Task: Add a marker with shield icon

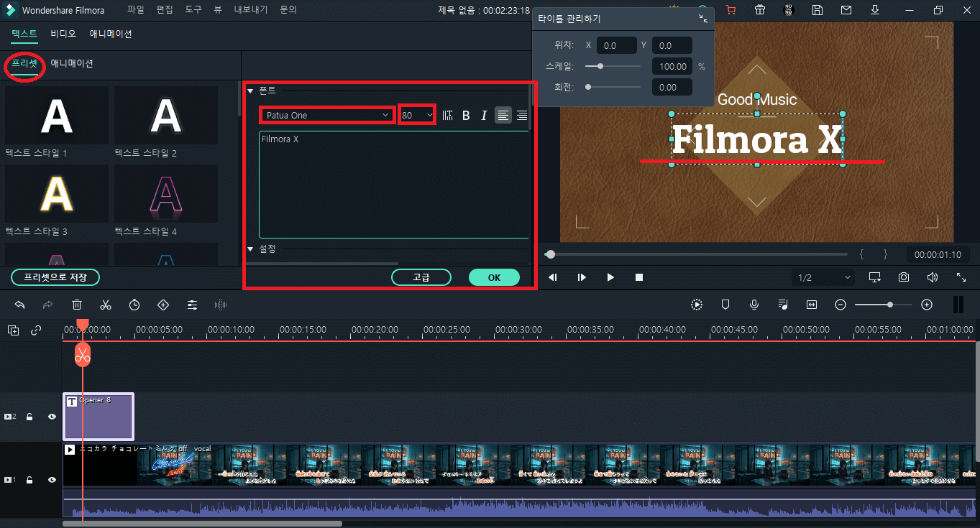Action: [x=725, y=305]
